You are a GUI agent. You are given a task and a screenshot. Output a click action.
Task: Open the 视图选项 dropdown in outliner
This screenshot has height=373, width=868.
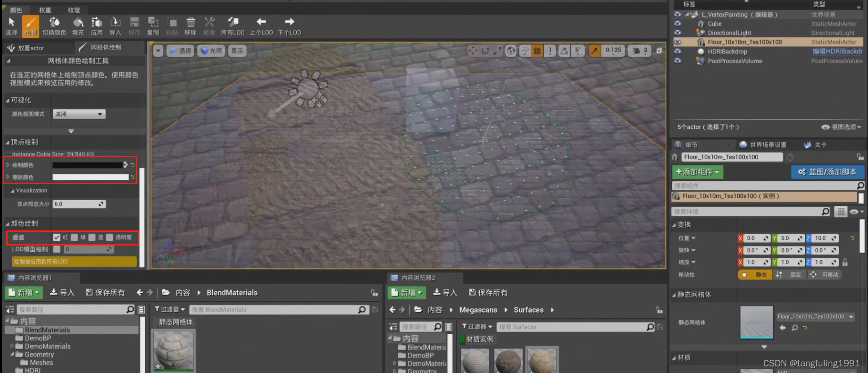[x=841, y=127]
